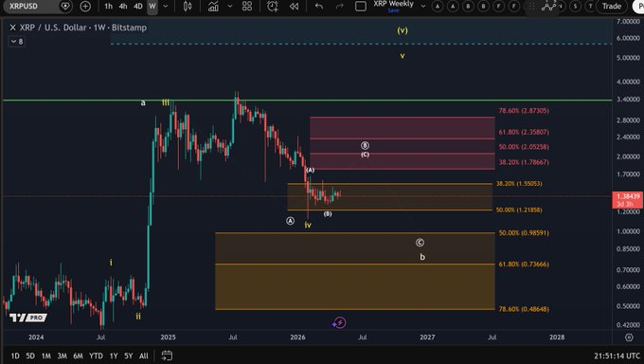Toggle the fullscreen layout square icon
Image resolution: width=644 pixels, height=364 pixels.
coord(361,7)
